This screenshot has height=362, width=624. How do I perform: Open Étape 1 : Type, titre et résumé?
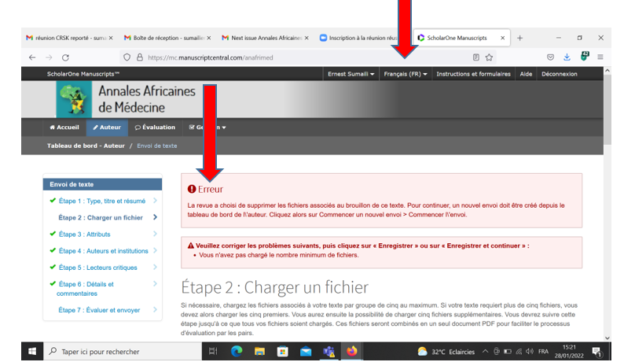point(102,201)
